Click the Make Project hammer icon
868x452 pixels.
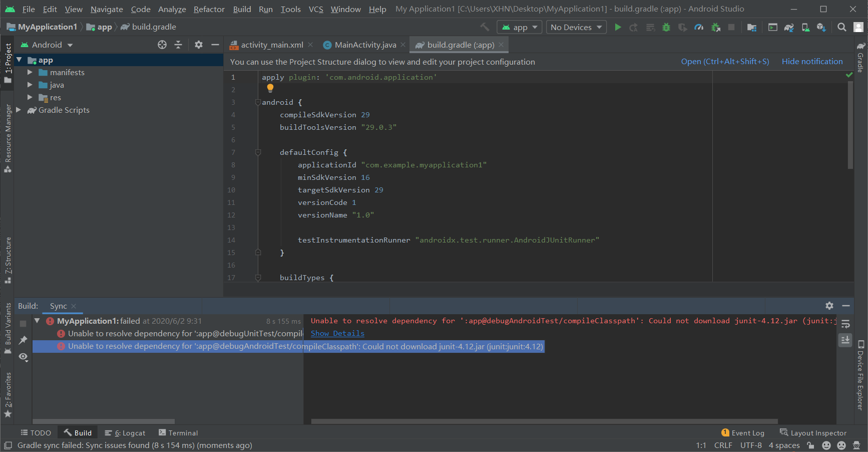tap(485, 27)
